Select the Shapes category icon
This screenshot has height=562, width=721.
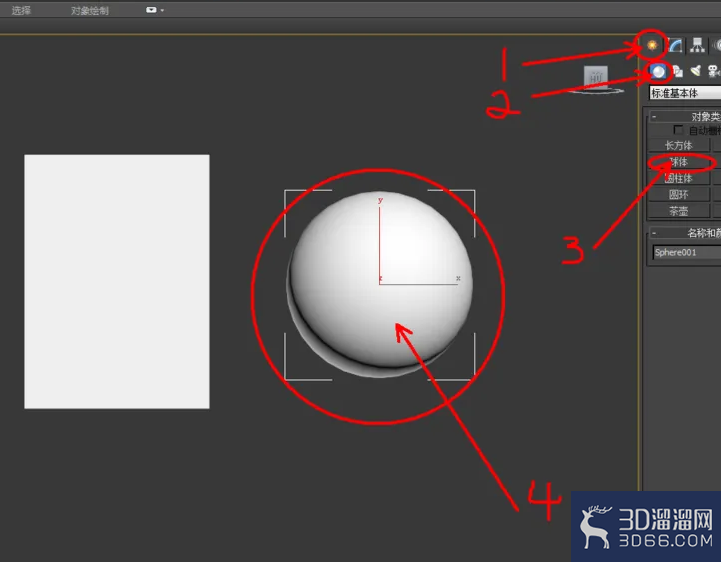(x=678, y=71)
